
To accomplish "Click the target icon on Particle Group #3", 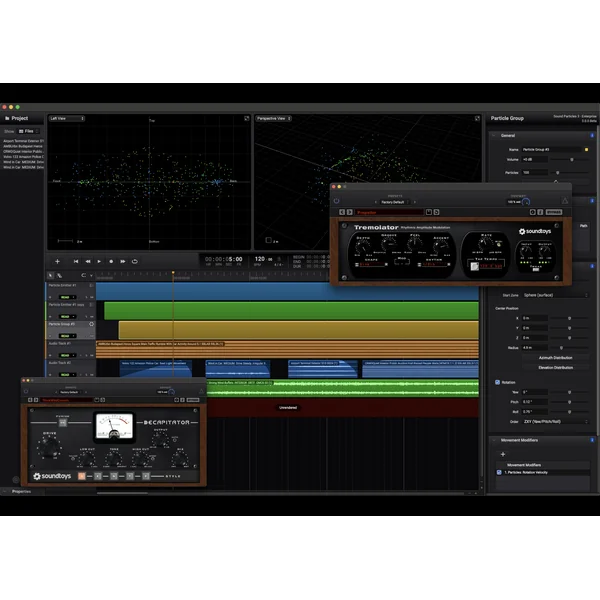I will coord(91,324).
